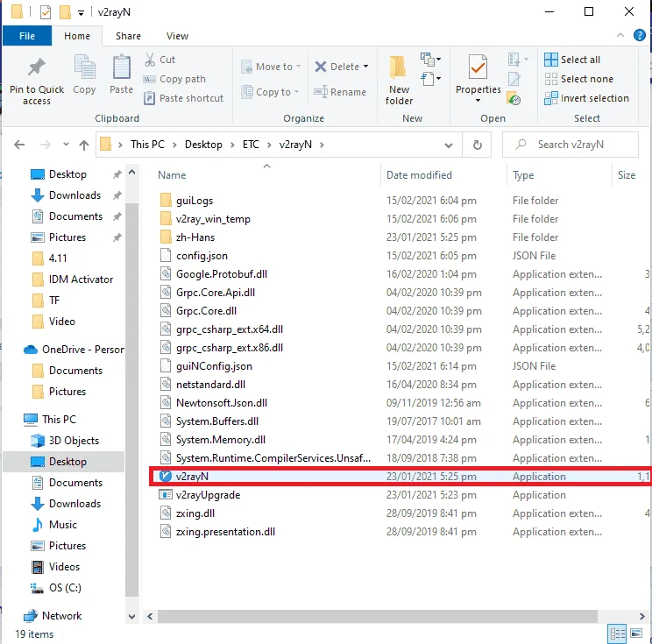
Task: Click the Cut scissors icon
Action: (150, 60)
